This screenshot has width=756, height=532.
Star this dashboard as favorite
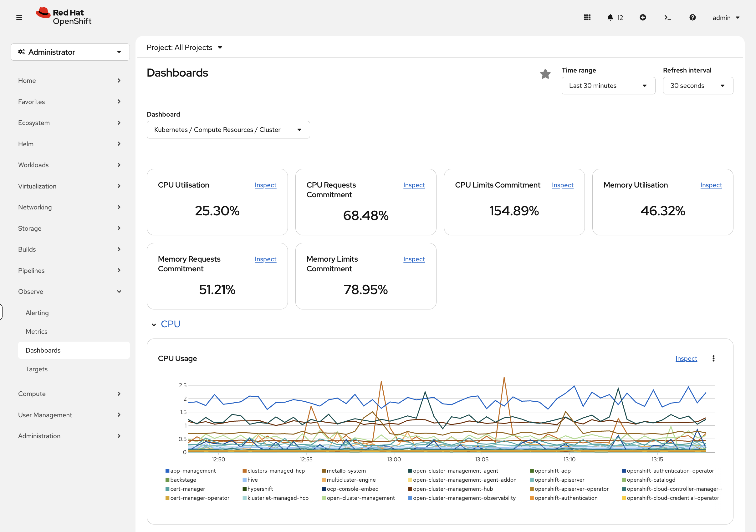coord(545,74)
